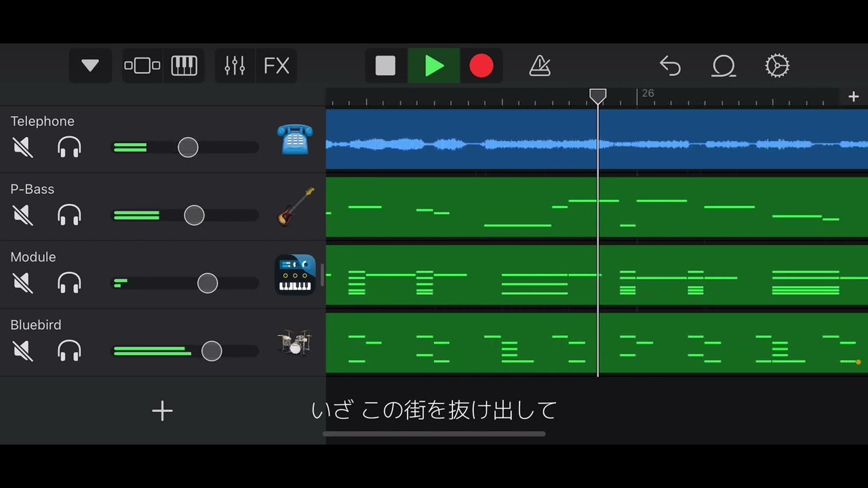Undo the last action
The image size is (868, 488).
pyautogui.click(x=670, y=66)
